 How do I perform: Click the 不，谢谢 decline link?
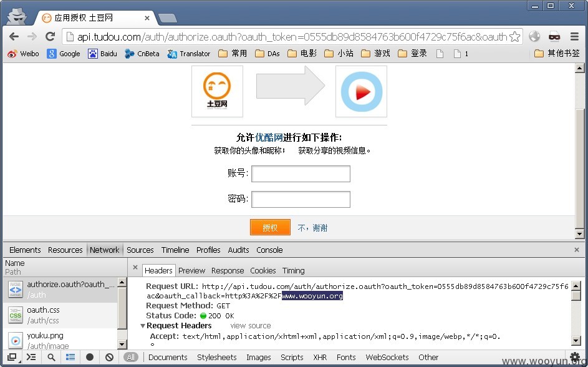(x=312, y=228)
